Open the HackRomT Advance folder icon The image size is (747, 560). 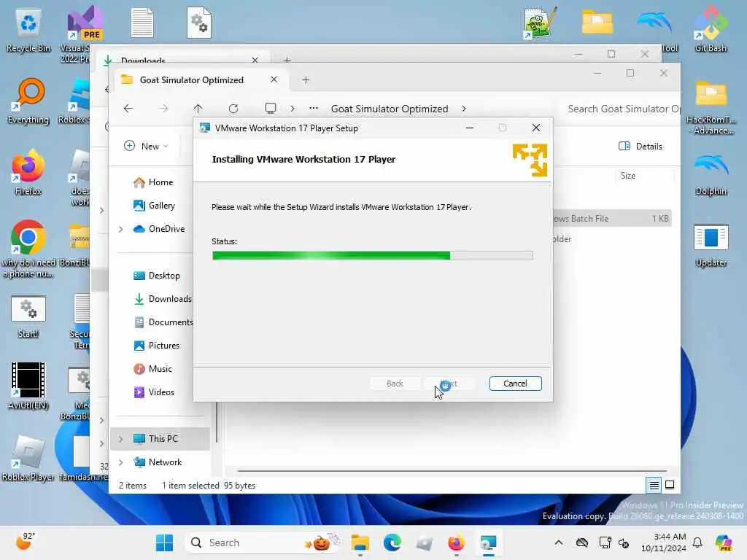coord(711,108)
